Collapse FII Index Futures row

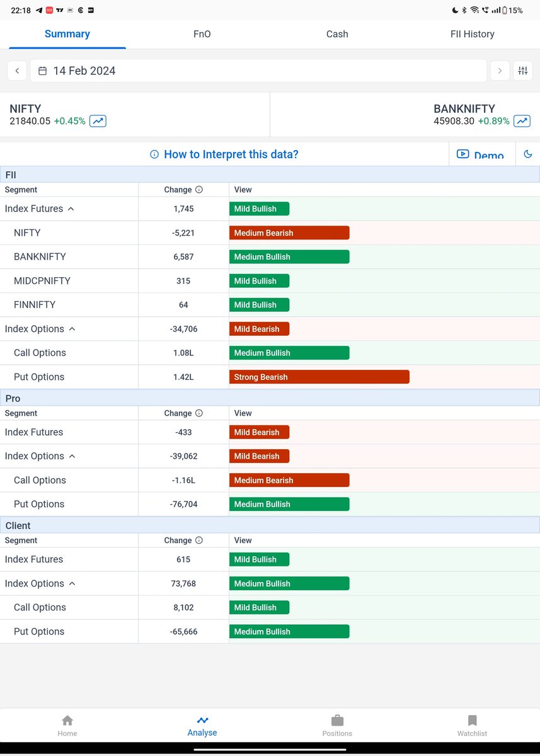point(69,209)
